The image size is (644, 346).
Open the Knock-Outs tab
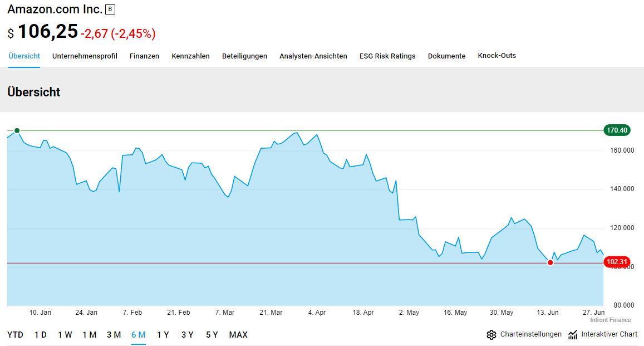pos(496,56)
